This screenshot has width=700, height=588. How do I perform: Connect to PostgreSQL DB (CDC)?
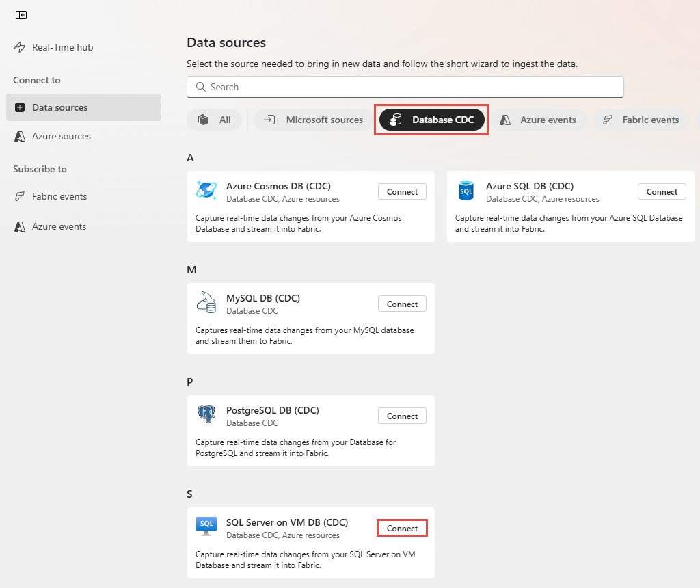click(402, 416)
